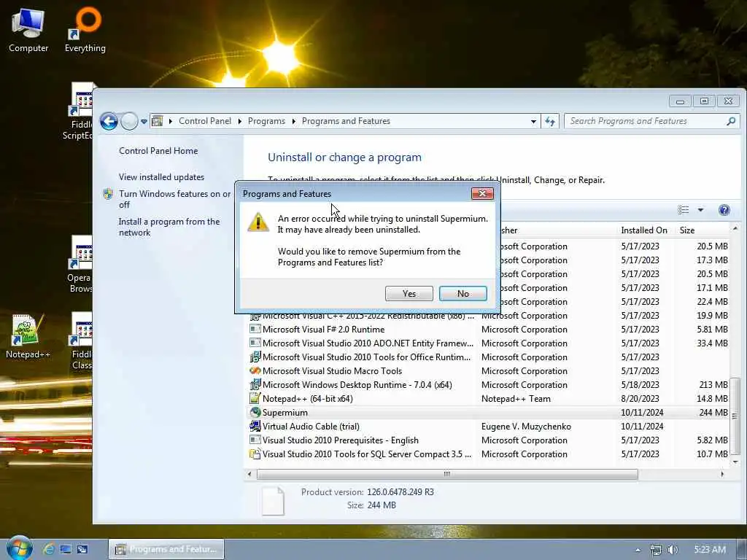Close the Programs and Features error dialog
Image resolution: width=747 pixels, height=560 pixels.
pyautogui.click(x=482, y=193)
